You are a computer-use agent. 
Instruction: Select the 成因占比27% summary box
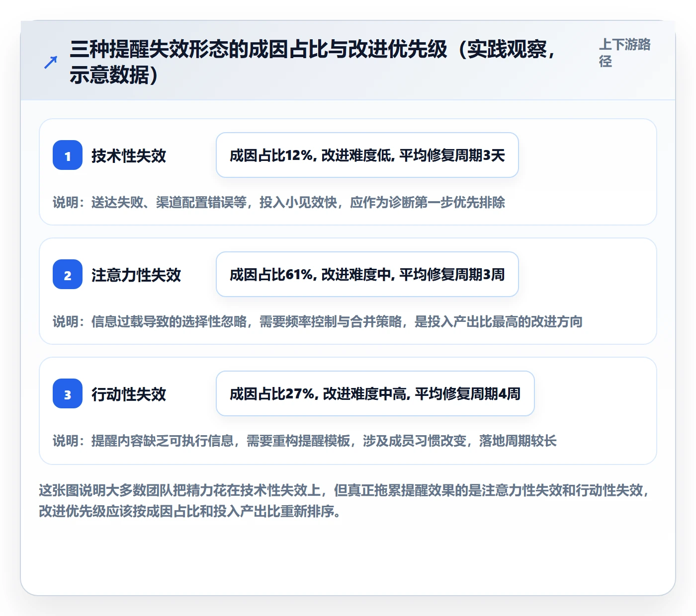pyautogui.click(x=375, y=393)
